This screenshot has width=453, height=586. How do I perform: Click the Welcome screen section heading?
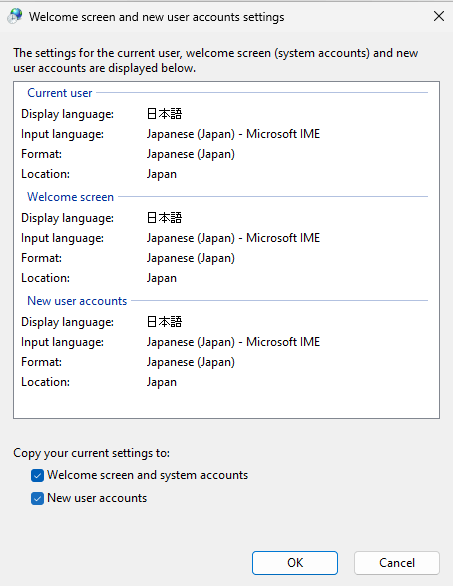coord(70,197)
